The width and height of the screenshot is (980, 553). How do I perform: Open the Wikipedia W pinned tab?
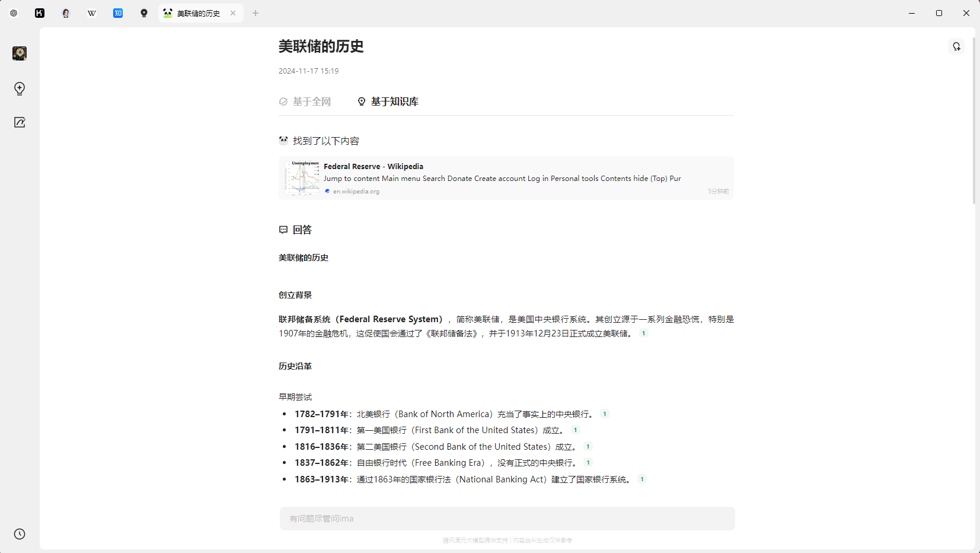92,13
